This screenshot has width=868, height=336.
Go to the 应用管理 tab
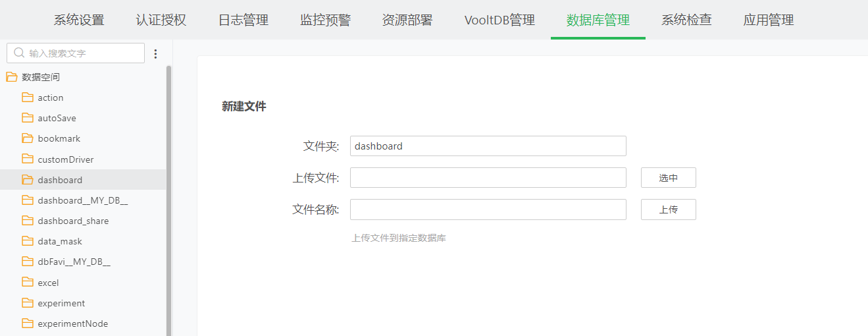tap(769, 20)
